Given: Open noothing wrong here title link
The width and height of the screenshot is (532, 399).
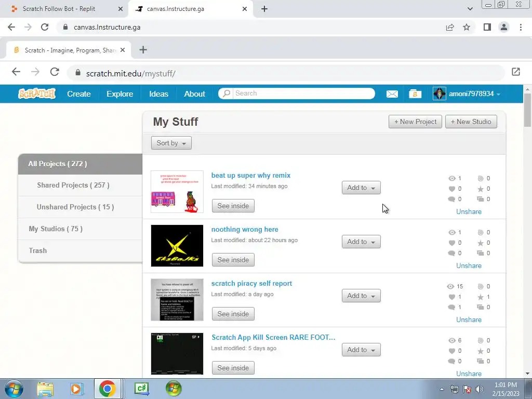Looking at the screenshot, I should pos(245,229).
